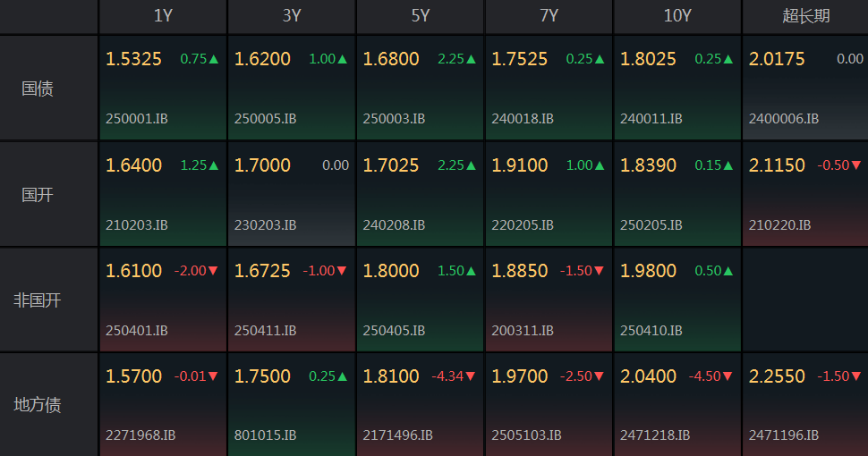Open bond cell 250001.IB
The image size is (868, 456).
coord(163,88)
